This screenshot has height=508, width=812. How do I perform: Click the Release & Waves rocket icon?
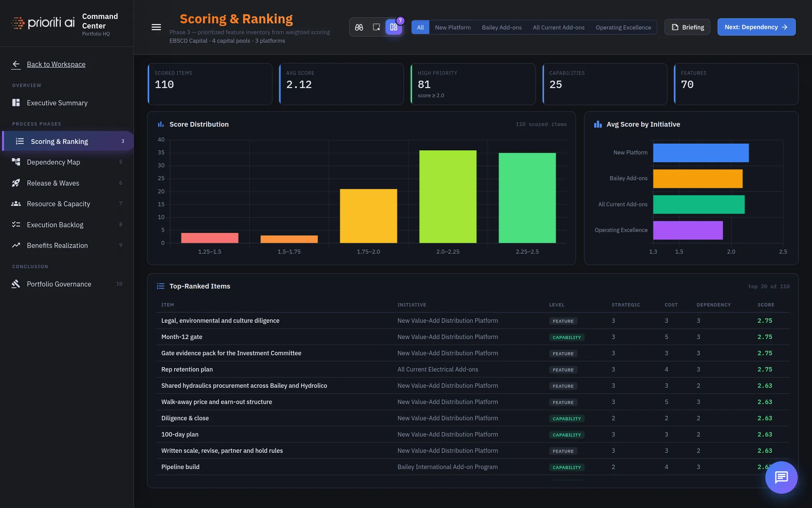click(x=16, y=183)
